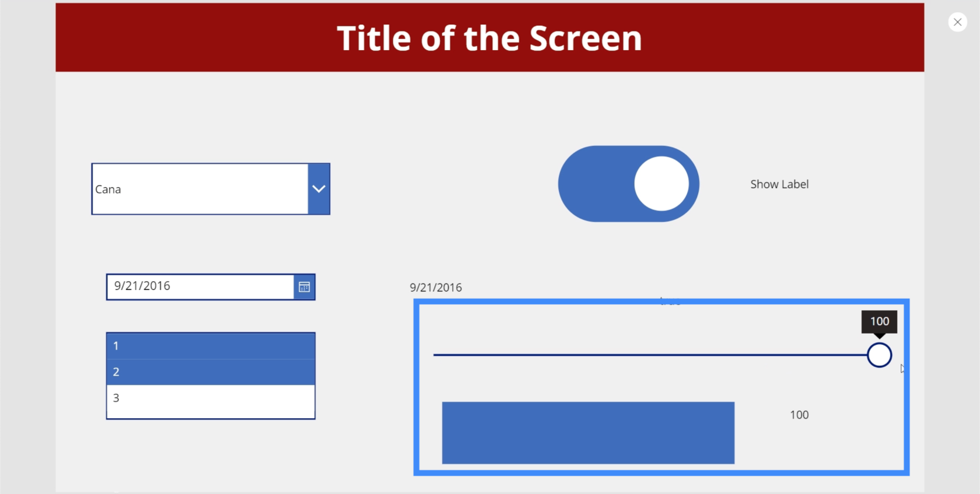
Task: Click the 9/21/2016 date input field
Action: pyautogui.click(x=200, y=286)
